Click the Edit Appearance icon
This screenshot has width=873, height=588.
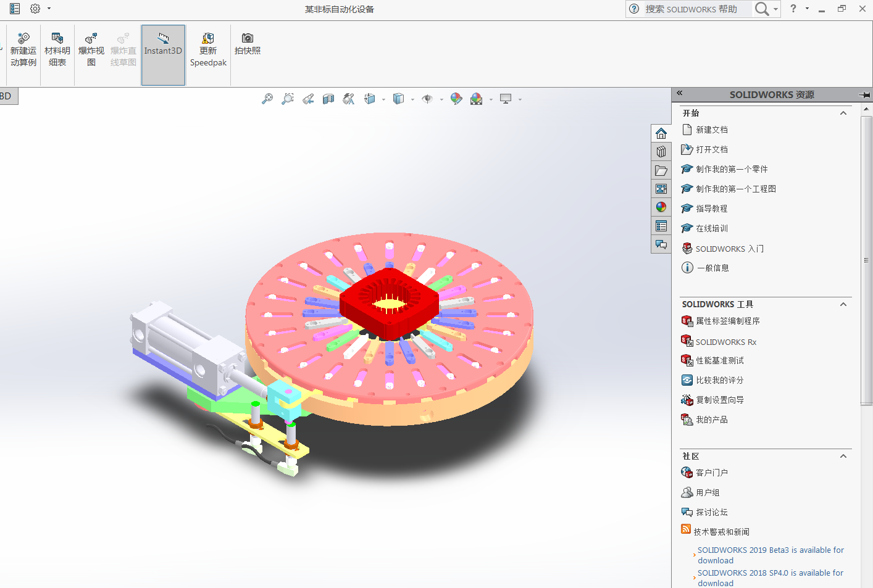coord(456,99)
